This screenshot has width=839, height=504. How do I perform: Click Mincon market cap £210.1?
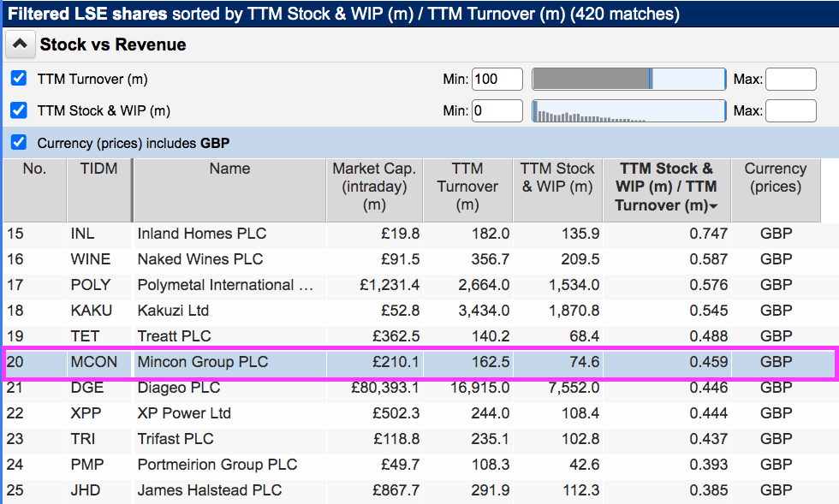click(x=396, y=362)
